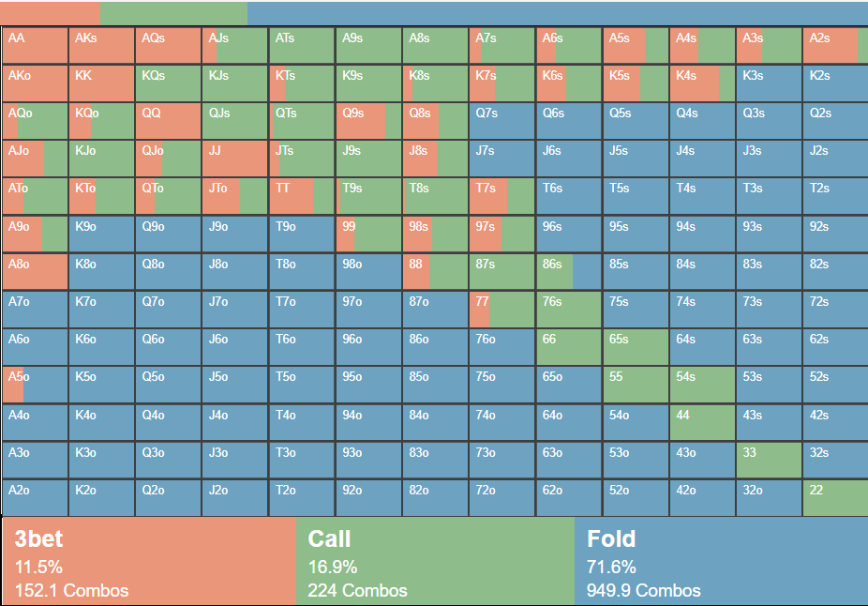This screenshot has width=868, height=606.
Task: Select the 72o hand cell
Action: (x=502, y=498)
